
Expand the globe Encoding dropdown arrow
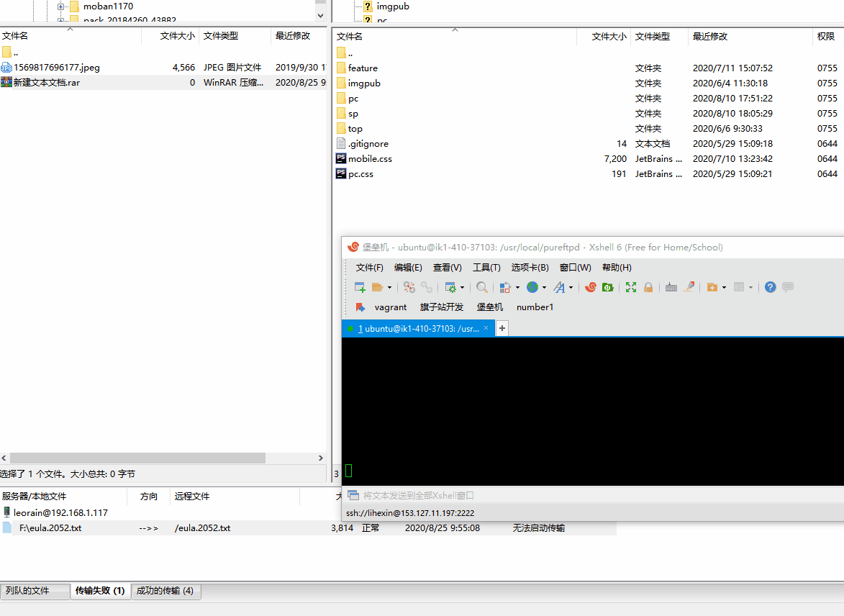544,288
